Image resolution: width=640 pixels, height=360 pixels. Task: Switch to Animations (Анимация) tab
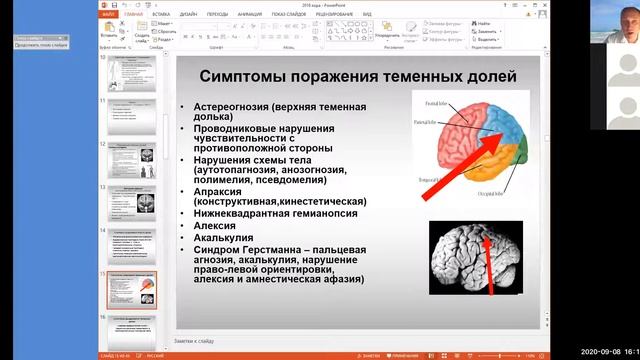click(250, 14)
